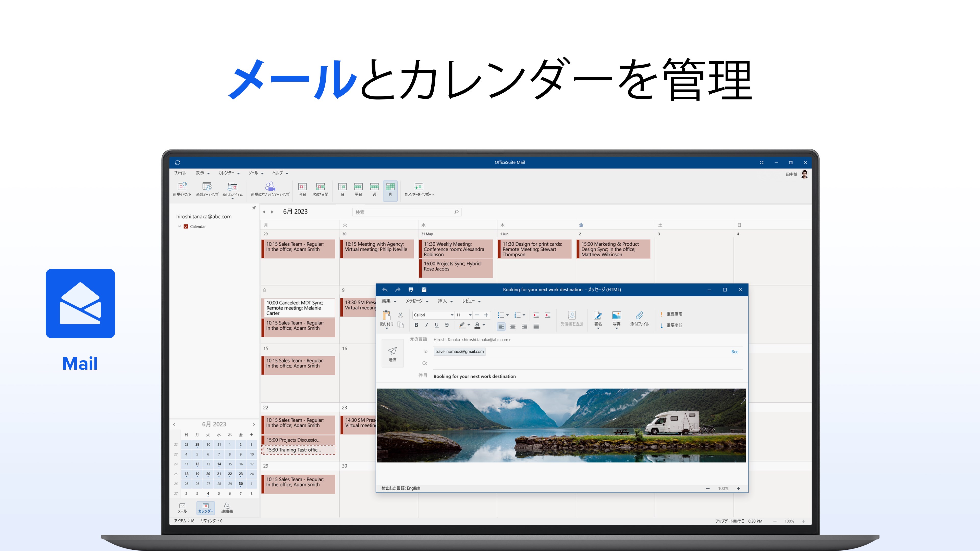
Task: Set 重要度低 low importance
Action: point(671,325)
